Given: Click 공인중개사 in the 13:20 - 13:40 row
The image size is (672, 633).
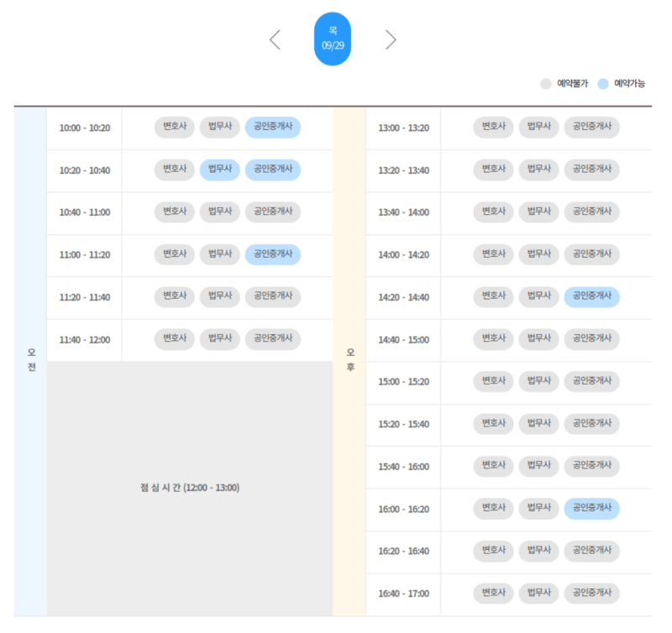Looking at the screenshot, I should [592, 170].
